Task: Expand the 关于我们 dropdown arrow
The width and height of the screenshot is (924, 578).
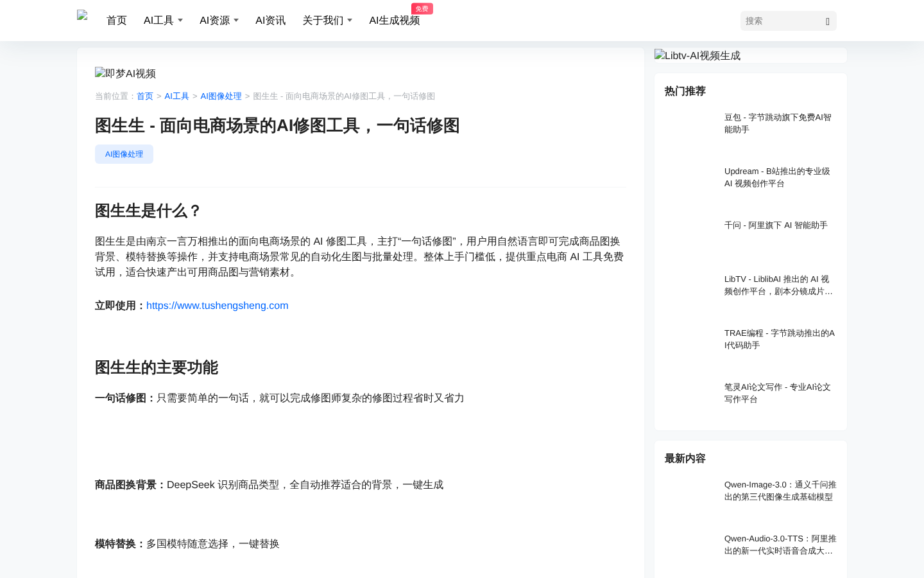Action: 350,21
